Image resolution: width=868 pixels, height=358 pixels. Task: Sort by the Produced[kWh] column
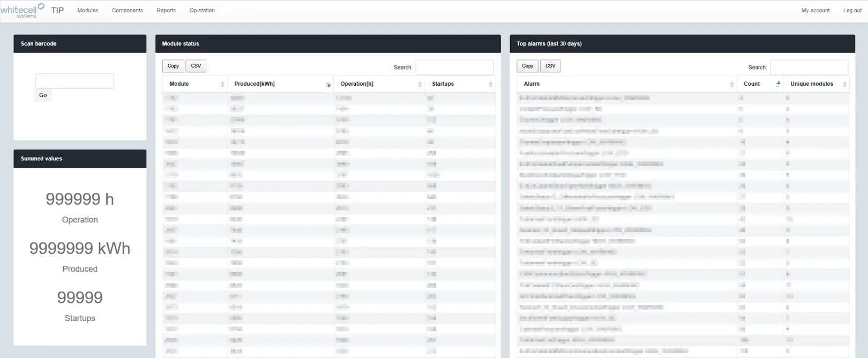click(280, 84)
